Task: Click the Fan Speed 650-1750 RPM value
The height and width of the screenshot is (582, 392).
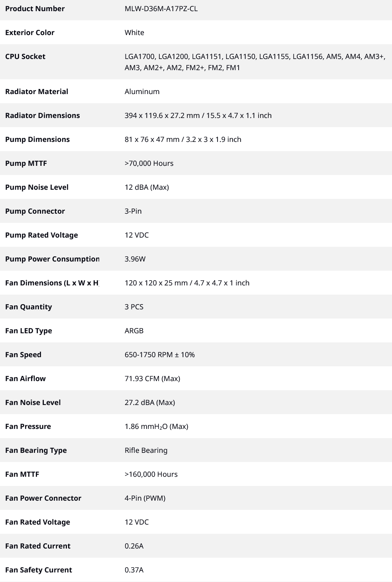Action: coord(160,354)
